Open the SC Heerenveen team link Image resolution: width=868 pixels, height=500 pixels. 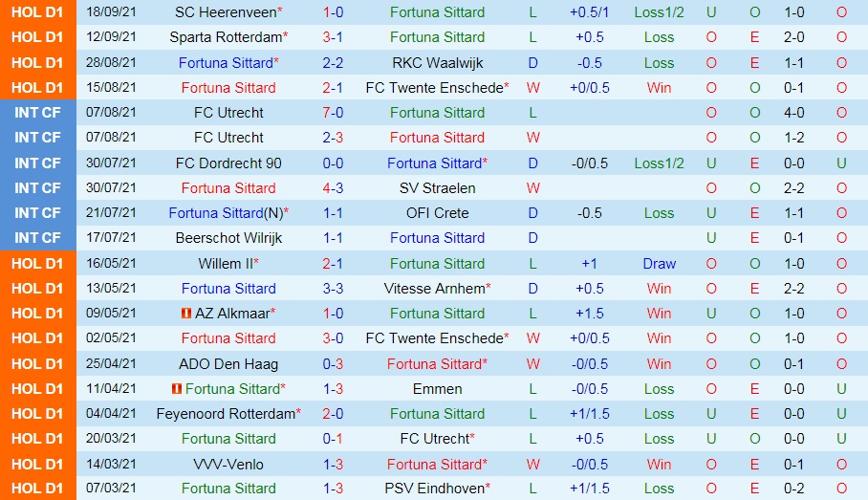(226, 12)
